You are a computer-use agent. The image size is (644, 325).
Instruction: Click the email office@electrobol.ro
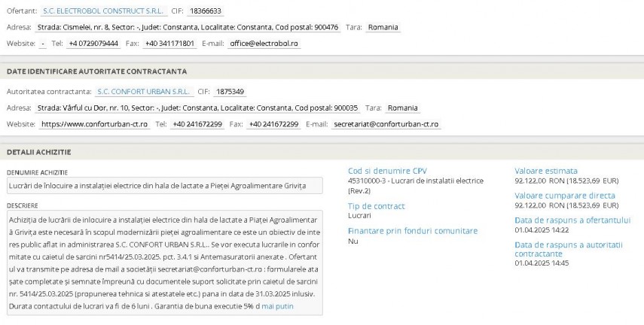click(264, 44)
